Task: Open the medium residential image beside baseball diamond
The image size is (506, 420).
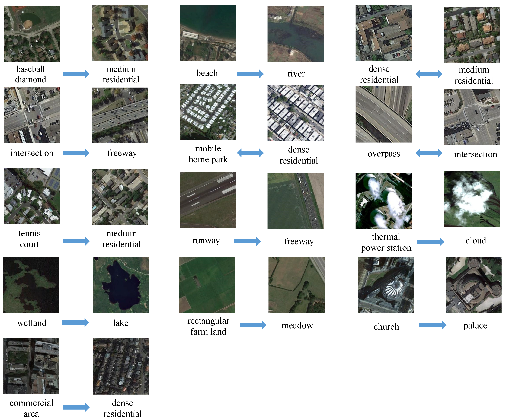Action: click(x=120, y=33)
